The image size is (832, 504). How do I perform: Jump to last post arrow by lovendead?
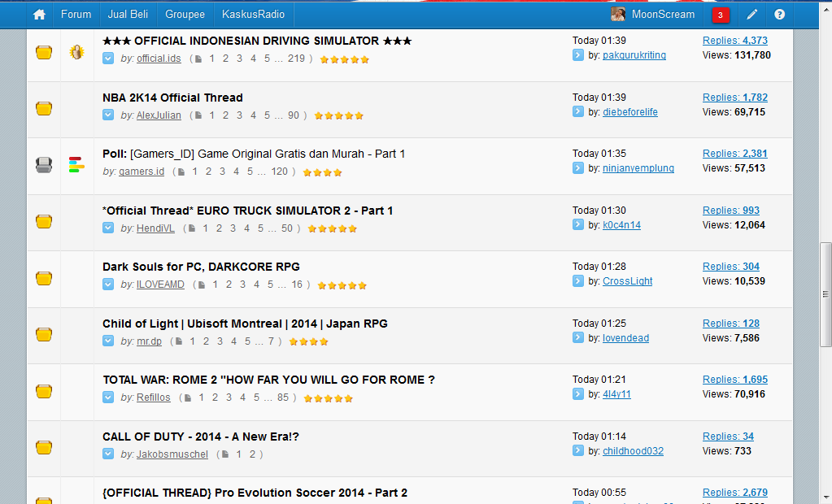tap(578, 337)
